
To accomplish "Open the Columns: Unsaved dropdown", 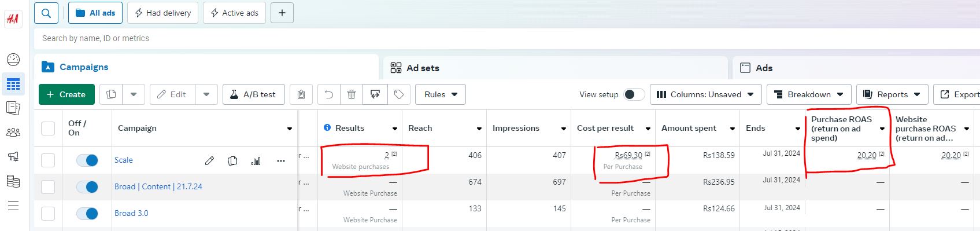I will [705, 94].
